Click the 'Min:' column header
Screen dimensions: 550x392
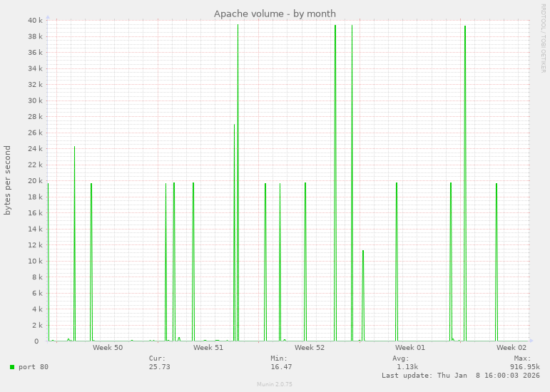[279, 359]
